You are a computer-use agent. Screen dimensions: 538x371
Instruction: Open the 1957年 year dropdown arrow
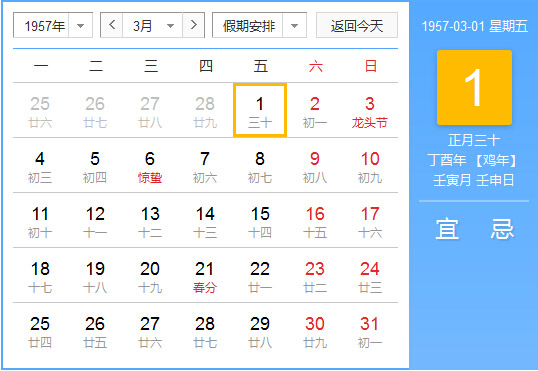pos(81,25)
